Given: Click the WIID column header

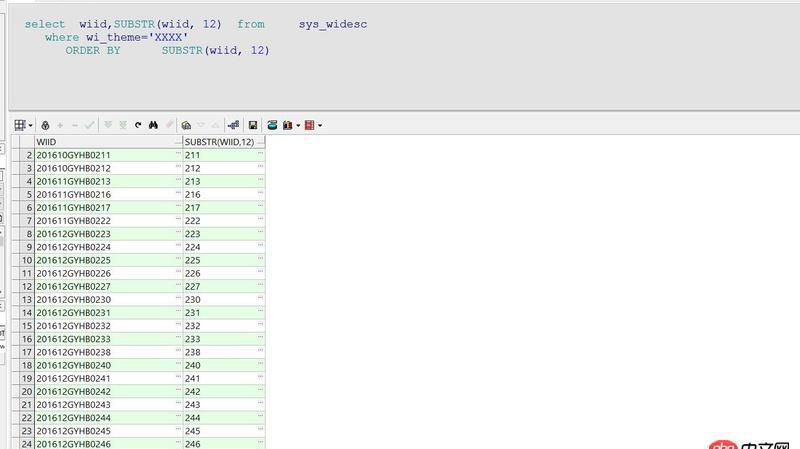Looking at the screenshot, I should click(108, 142).
